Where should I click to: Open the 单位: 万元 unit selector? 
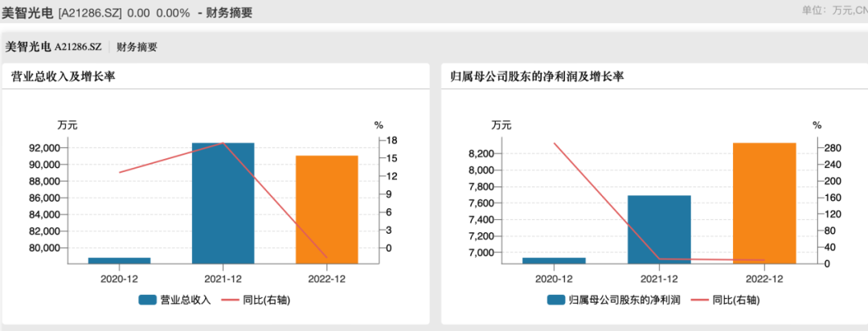point(834,10)
